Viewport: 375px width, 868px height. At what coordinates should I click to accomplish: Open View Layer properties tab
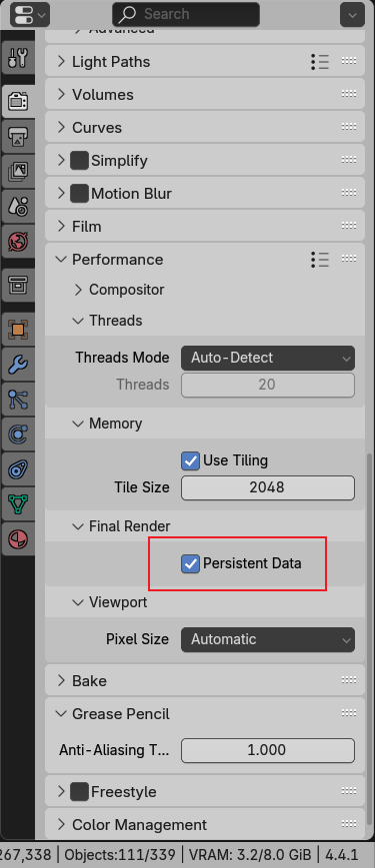pos(18,171)
